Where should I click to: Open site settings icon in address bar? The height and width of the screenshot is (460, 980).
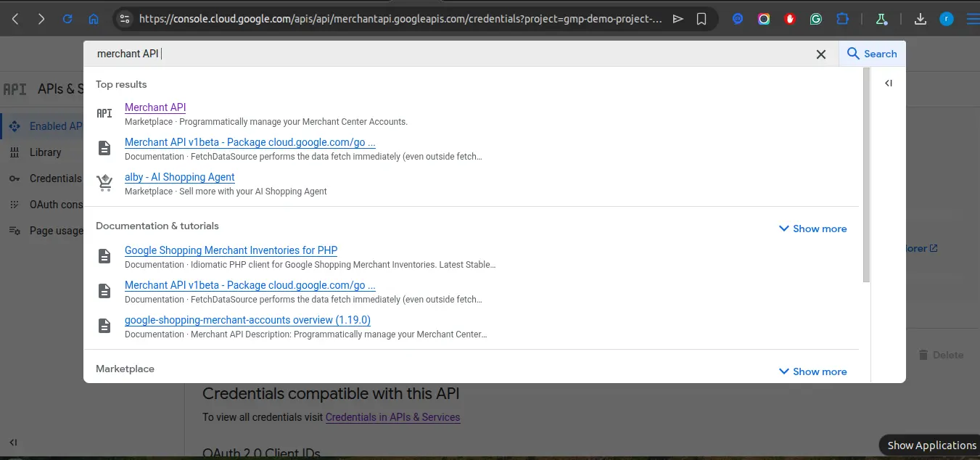pyautogui.click(x=124, y=19)
